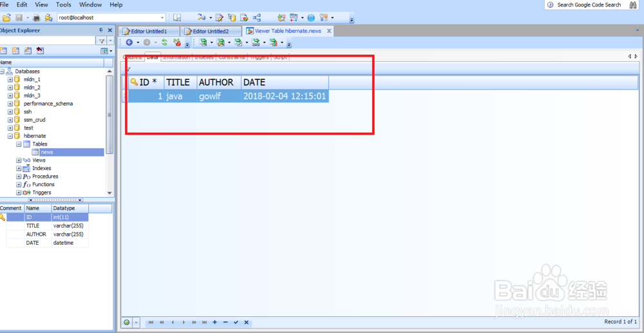Image resolution: width=644 pixels, height=333 pixels.
Task: Cancel edits with the X navigator button
Action: tap(247, 322)
